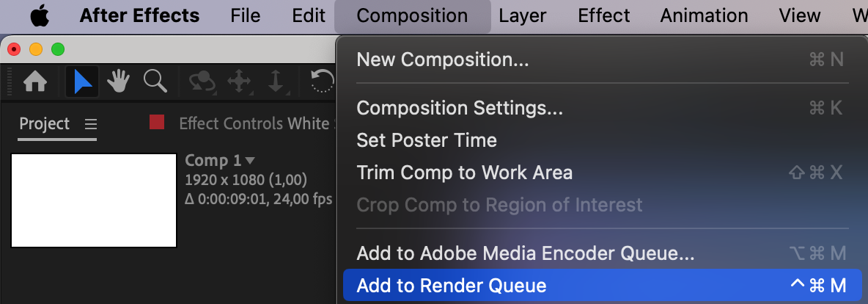Screen dimensions: 868x304
Task: Open the Apple menu
Action: coord(39,15)
